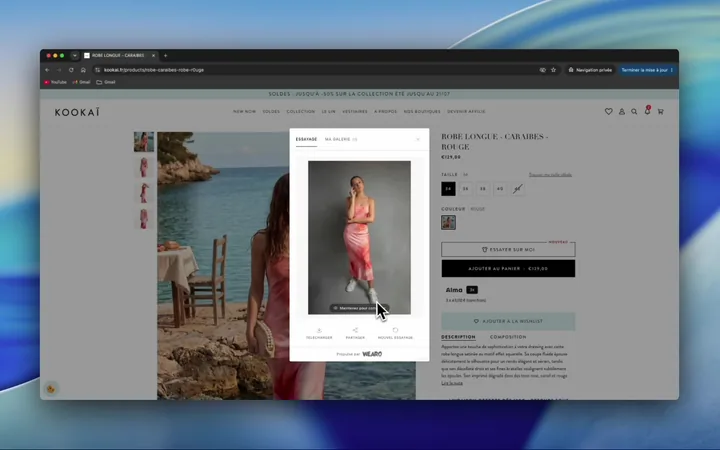
Task: Open the wishlist heart icon in header
Action: (608, 112)
